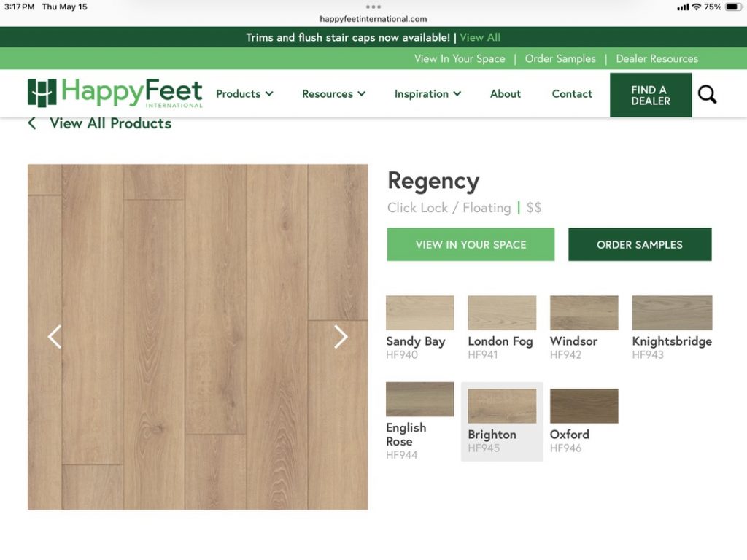
Task: Tap the 3:17 PM clock
Action: tap(19, 7)
